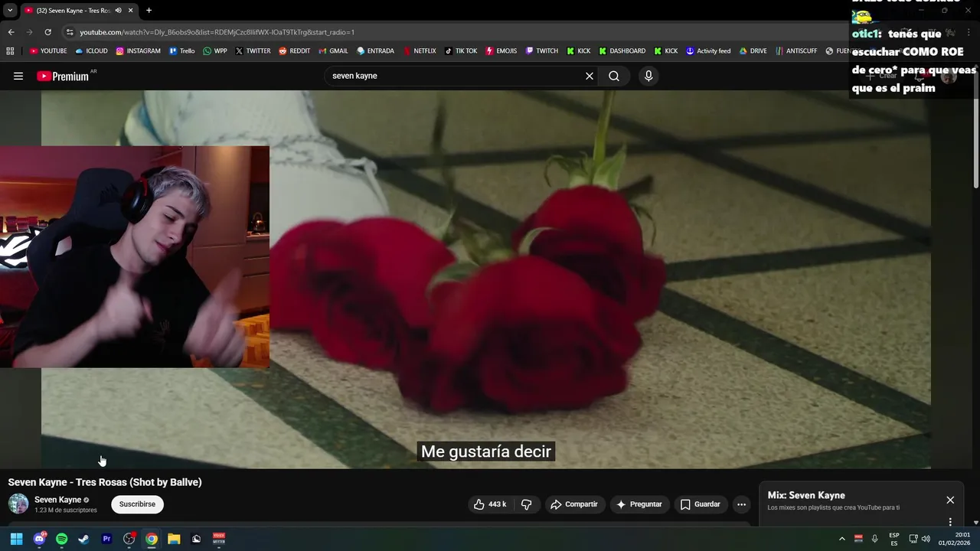This screenshot has width=980, height=551.
Task: Open Premiere Pro from the taskbar
Action: pos(106,539)
